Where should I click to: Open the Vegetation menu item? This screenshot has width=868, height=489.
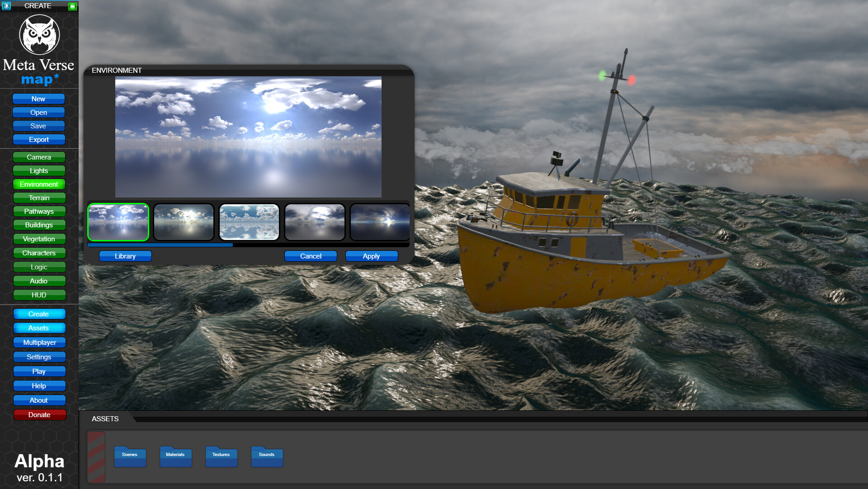pyautogui.click(x=39, y=239)
